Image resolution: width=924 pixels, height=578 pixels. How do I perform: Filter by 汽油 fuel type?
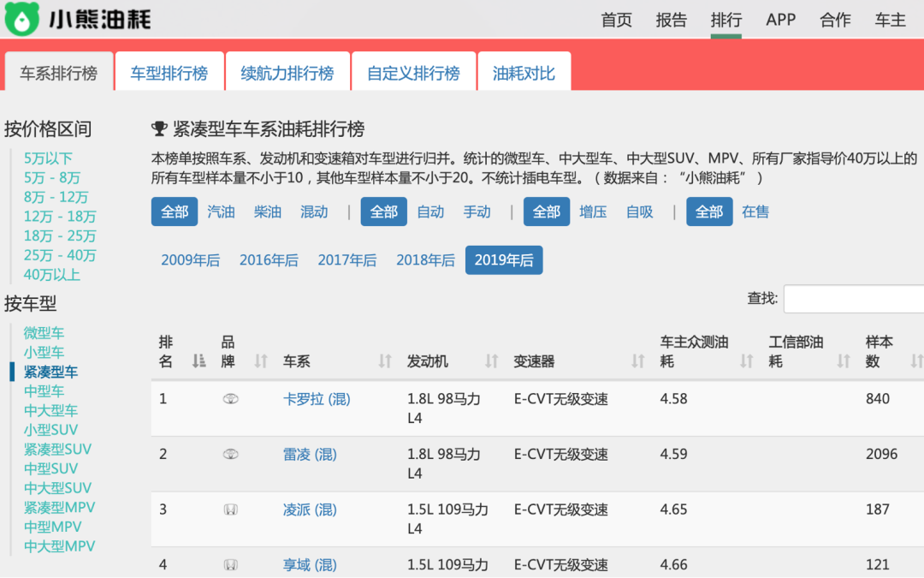[221, 212]
